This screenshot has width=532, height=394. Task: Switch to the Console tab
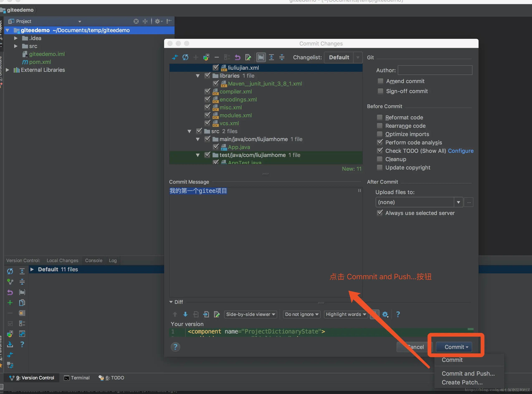[94, 260]
